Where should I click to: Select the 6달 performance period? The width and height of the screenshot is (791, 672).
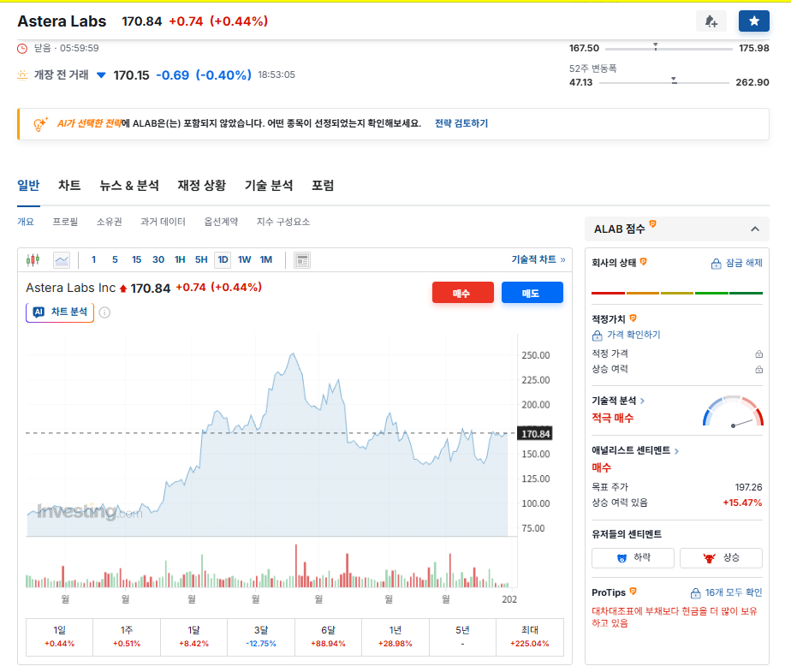328,637
